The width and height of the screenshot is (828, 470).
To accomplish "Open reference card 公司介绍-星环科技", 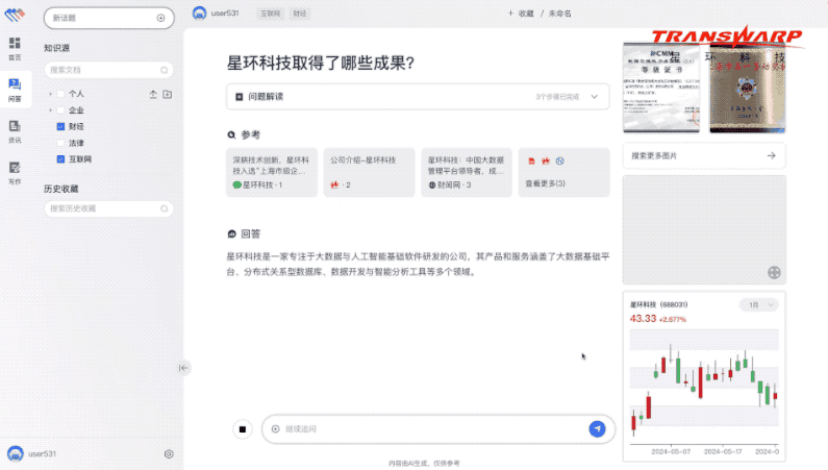I will (x=369, y=172).
